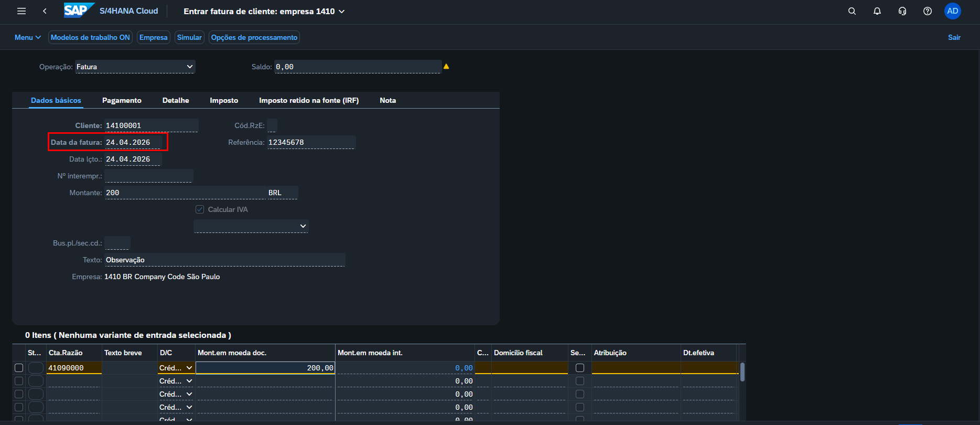Toggle Se... checkbox in row 41090000
980x425 pixels.
(x=580, y=368)
